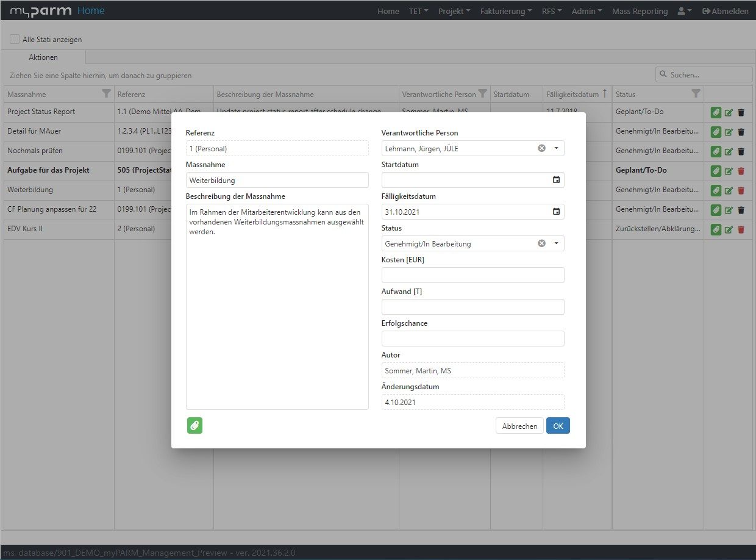Open the calendar picker for Startdatum

pos(556,179)
